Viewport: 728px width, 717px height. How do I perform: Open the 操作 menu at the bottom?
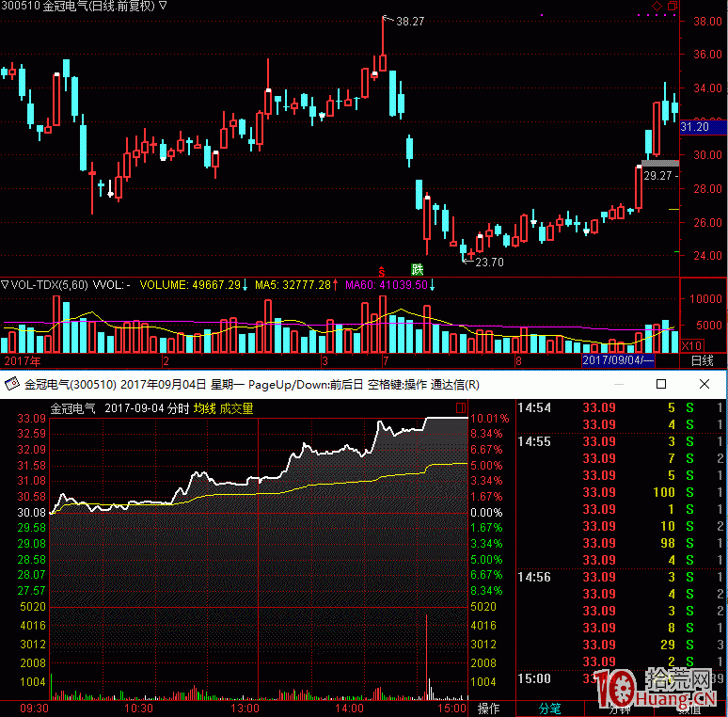[488, 709]
